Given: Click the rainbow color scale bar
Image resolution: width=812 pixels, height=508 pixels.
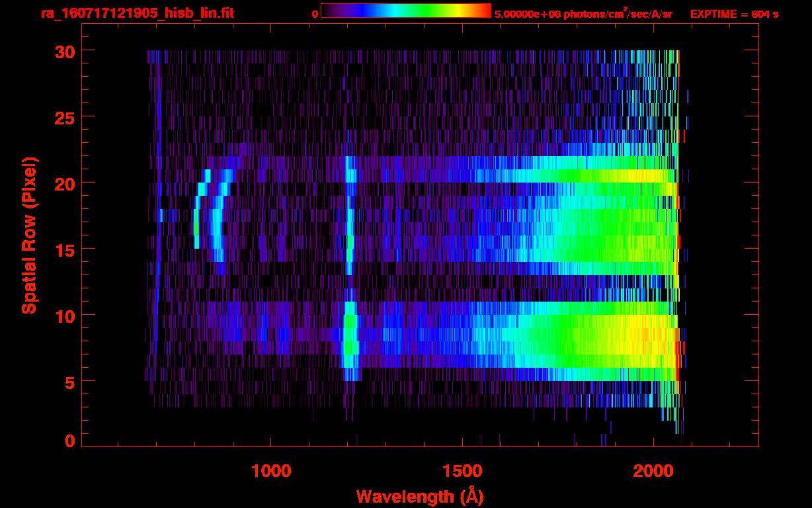Looking at the screenshot, I should [x=405, y=11].
